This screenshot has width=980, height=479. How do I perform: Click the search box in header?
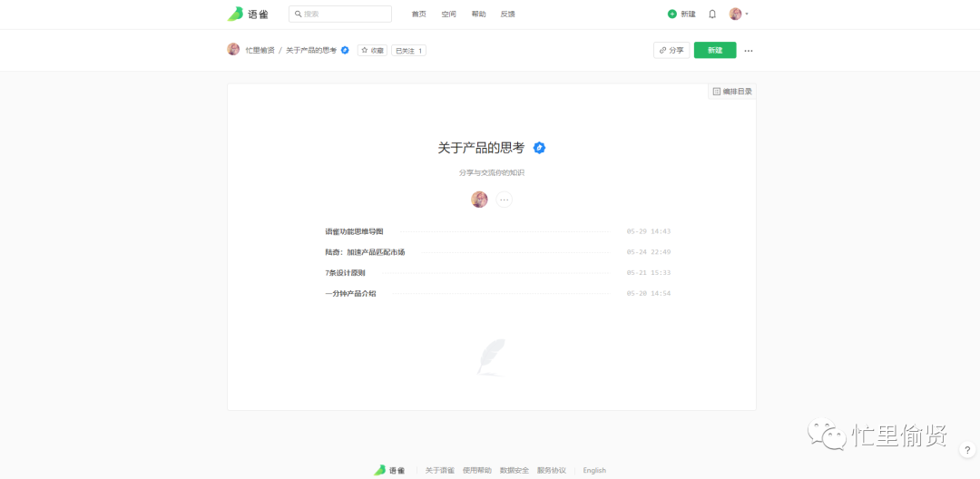(340, 14)
